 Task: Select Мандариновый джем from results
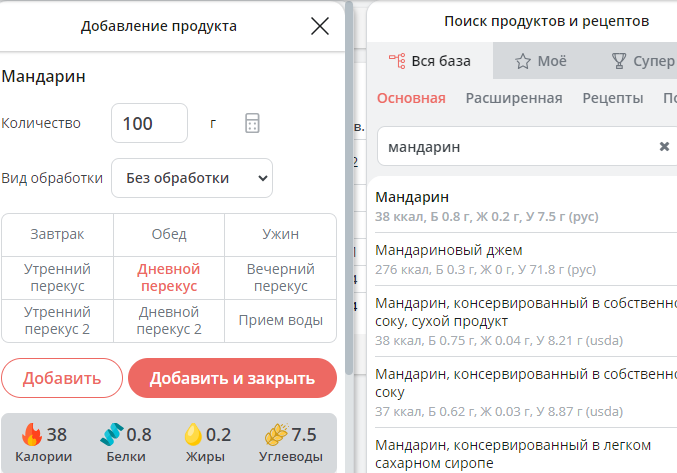click(x=448, y=250)
